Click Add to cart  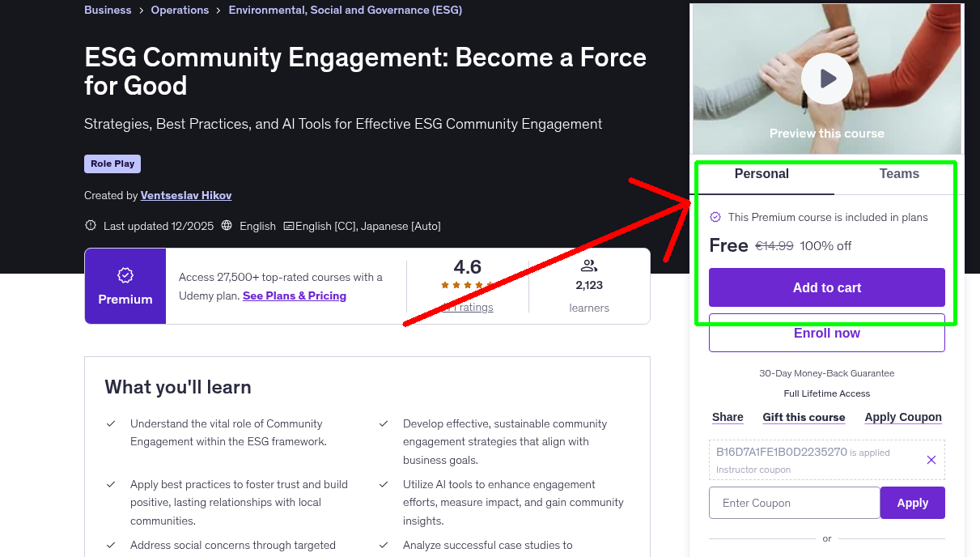tap(826, 287)
